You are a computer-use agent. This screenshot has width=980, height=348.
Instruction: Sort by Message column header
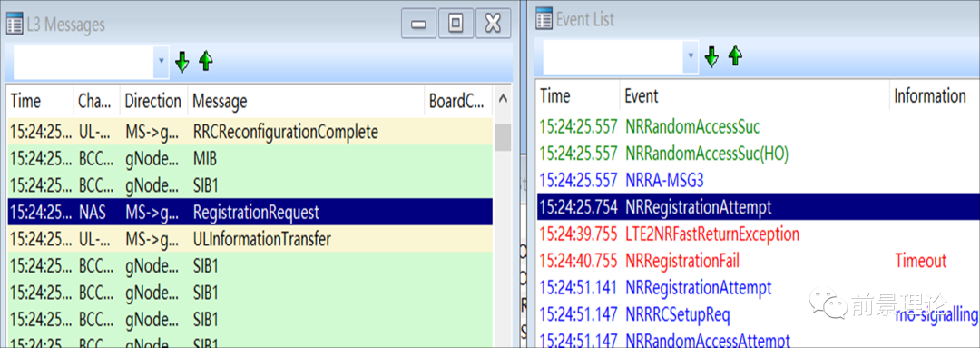(x=306, y=101)
